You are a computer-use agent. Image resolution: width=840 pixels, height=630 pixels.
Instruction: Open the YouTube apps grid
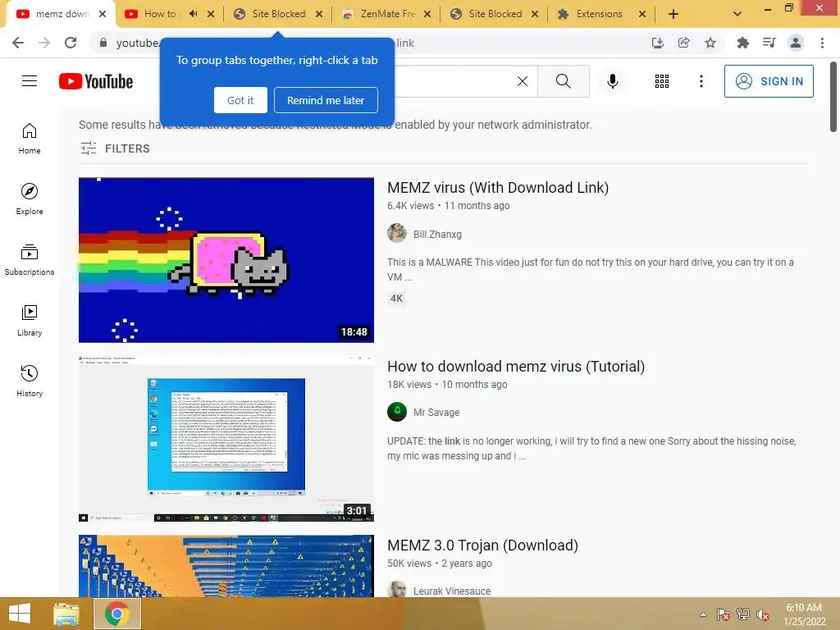tap(662, 81)
